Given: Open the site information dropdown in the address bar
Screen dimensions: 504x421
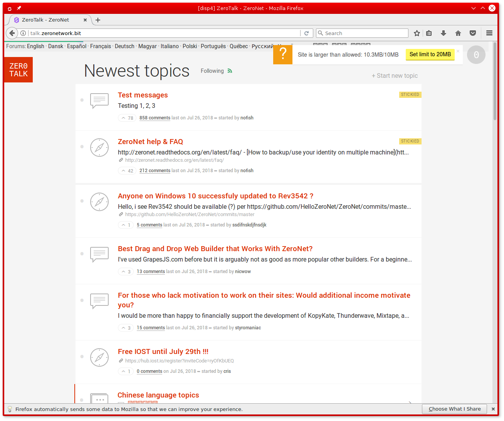Looking at the screenshot, I should tap(23, 33).
